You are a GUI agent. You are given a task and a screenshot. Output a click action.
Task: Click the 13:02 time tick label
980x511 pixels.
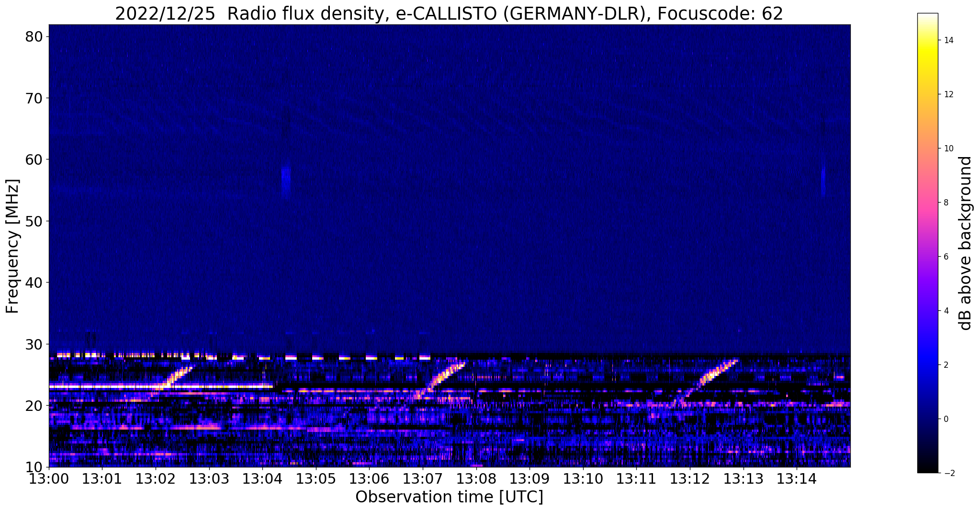click(x=156, y=478)
